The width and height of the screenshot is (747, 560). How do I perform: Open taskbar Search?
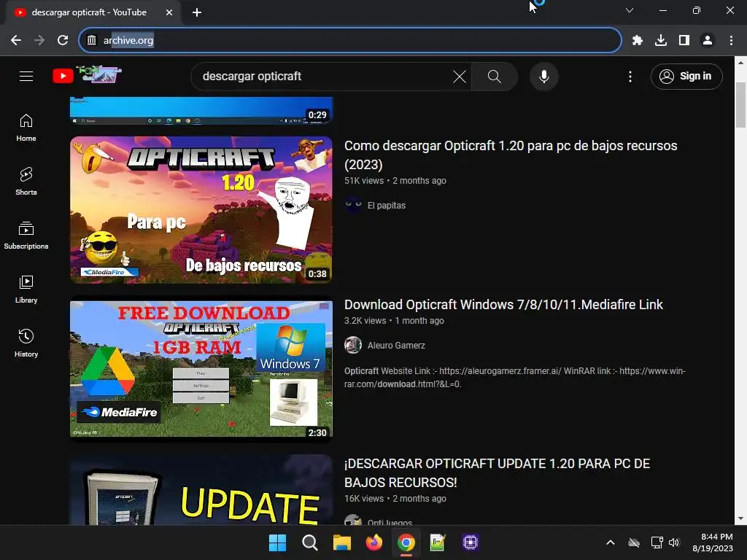click(x=309, y=542)
